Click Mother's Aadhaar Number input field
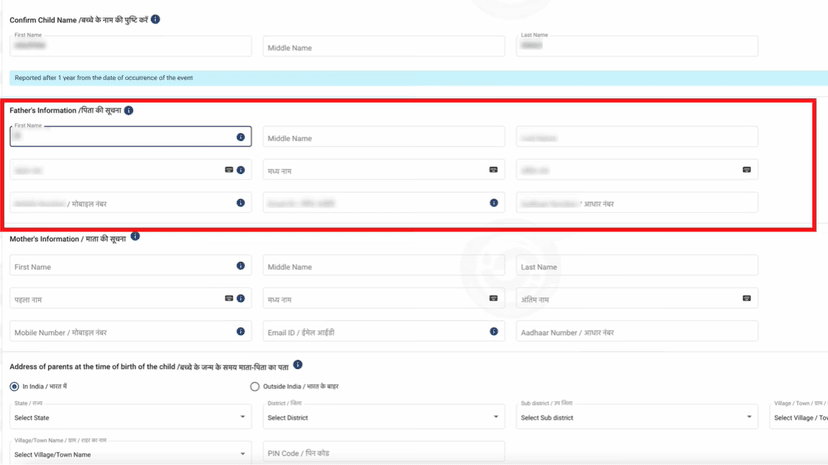The height and width of the screenshot is (465, 828). [x=636, y=331]
